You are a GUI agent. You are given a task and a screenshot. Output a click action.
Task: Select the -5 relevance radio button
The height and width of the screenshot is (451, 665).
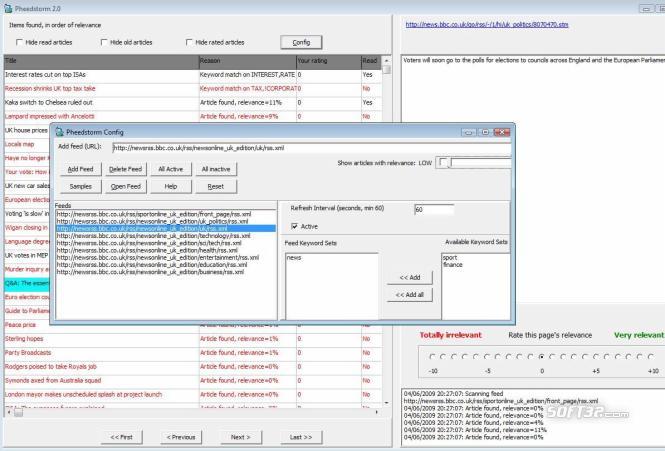(487, 357)
